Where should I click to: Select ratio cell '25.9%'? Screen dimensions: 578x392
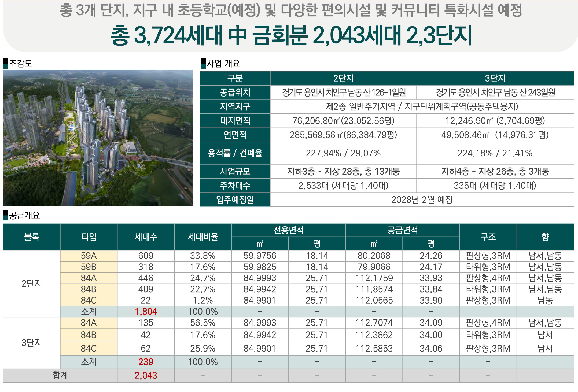click(x=203, y=349)
